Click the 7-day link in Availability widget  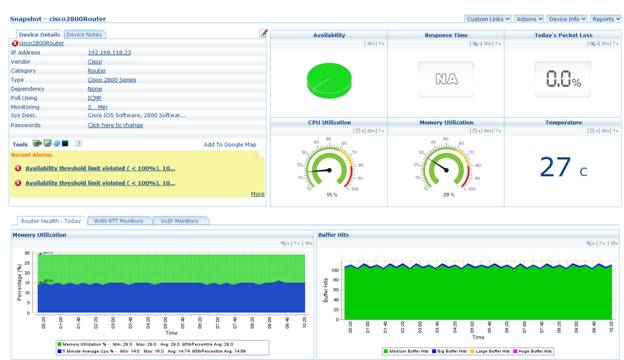coord(380,43)
